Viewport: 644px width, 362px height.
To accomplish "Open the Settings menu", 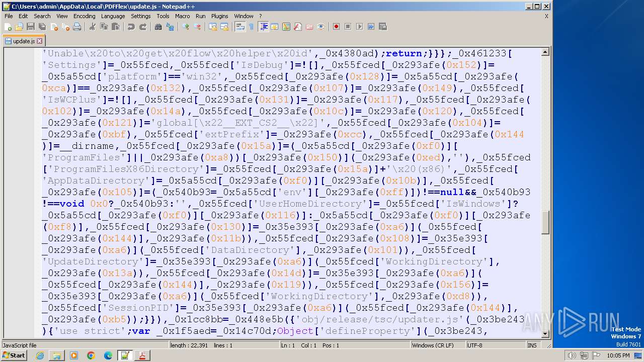I will click(x=140, y=16).
